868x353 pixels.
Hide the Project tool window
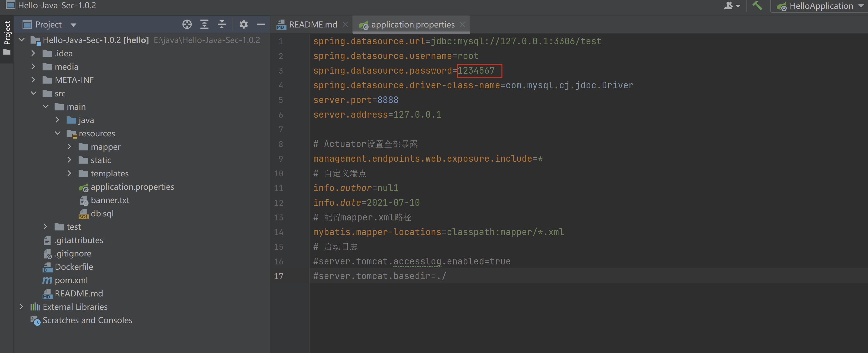[x=261, y=24]
